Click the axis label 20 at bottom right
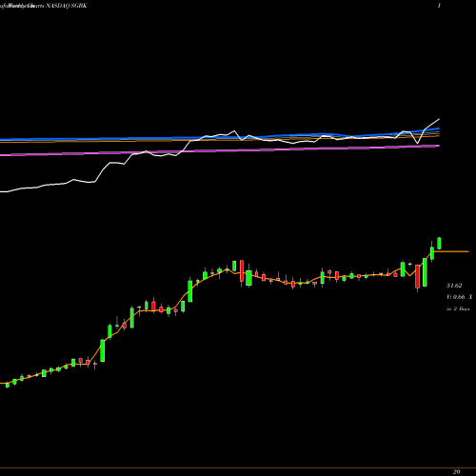Image resolution: width=476 pixels, height=476 pixels. click(x=457, y=471)
